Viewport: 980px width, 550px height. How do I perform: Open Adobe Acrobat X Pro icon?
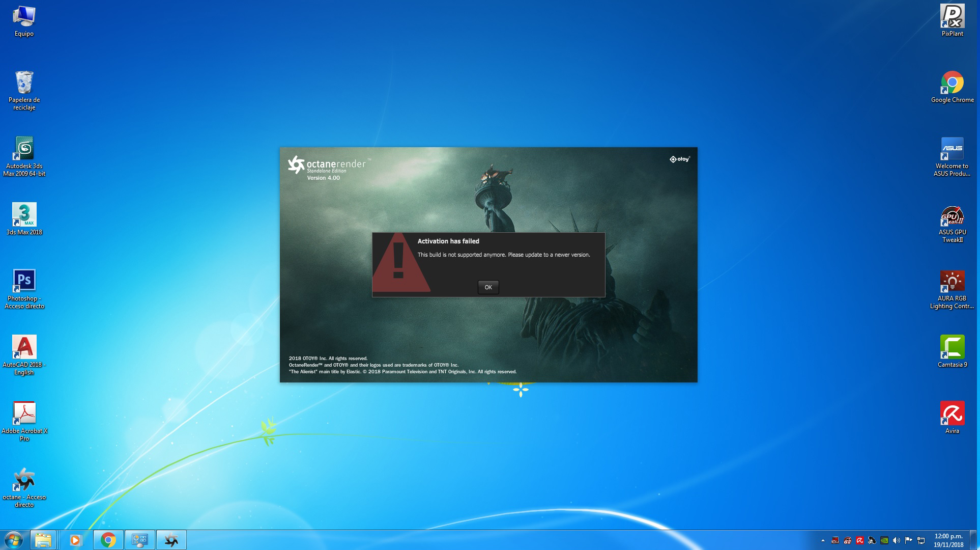(x=24, y=414)
